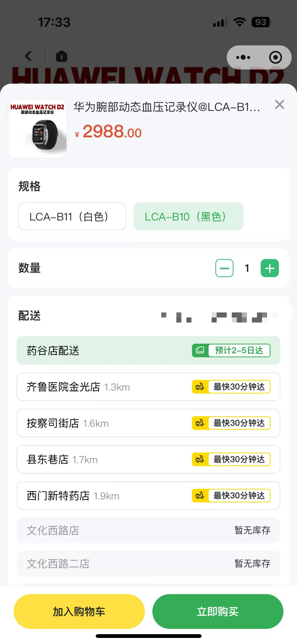
Task: Tap the out-of-stock 文化西路二店 option
Action: (148, 564)
